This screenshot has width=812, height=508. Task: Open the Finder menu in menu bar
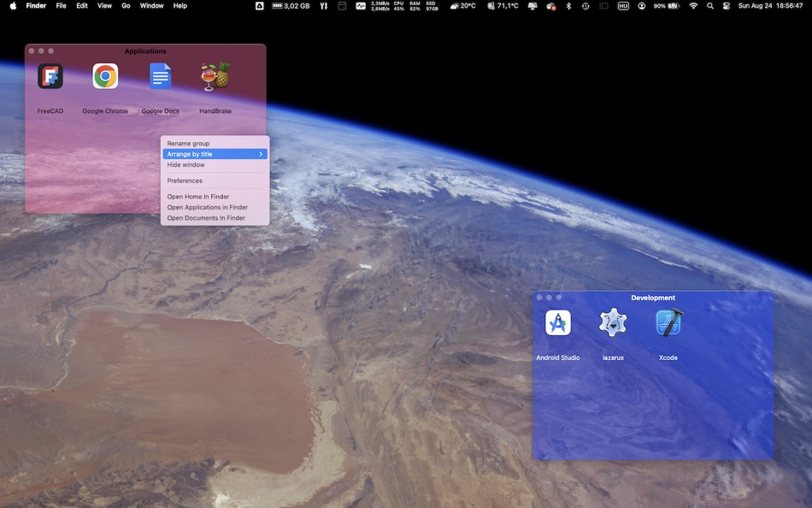click(36, 6)
